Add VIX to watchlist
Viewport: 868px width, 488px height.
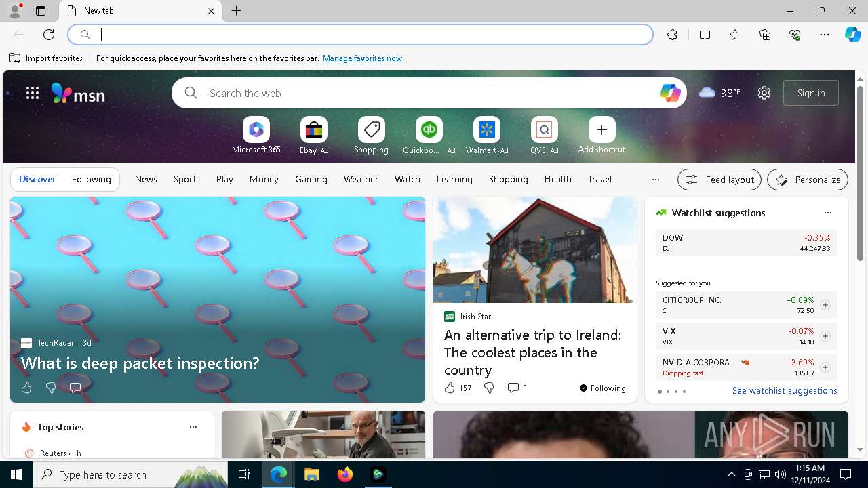click(x=825, y=336)
